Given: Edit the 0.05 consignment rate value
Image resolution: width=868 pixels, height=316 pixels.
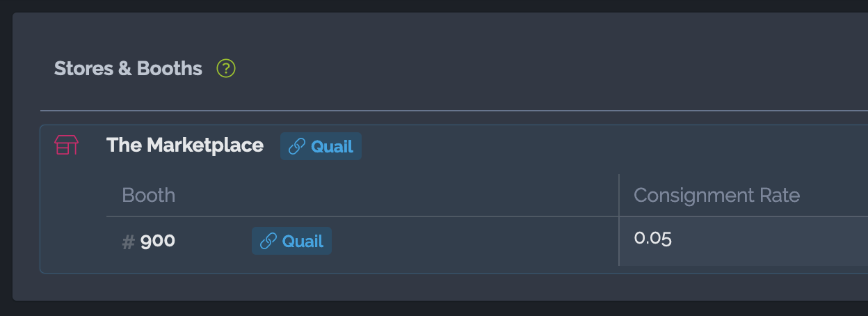Looking at the screenshot, I should pos(652,238).
